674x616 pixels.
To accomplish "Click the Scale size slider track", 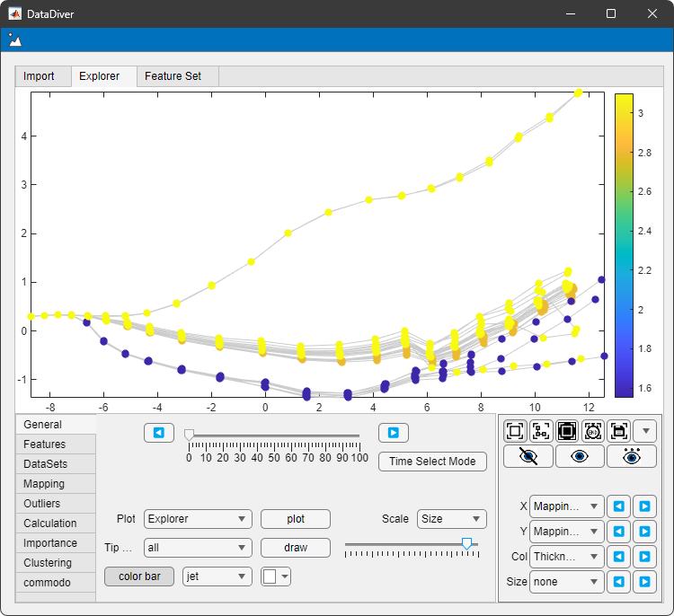I will (x=404, y=544).
